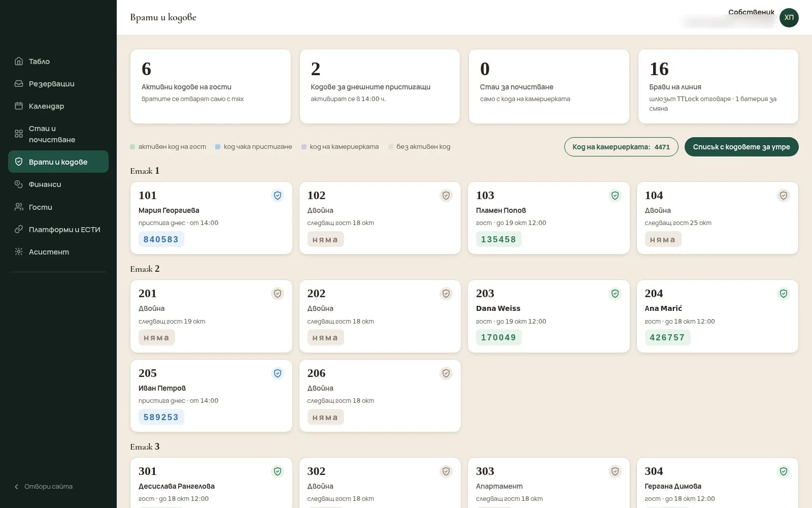
Task: Click shield icon on room 206
Action: point(446,373)
